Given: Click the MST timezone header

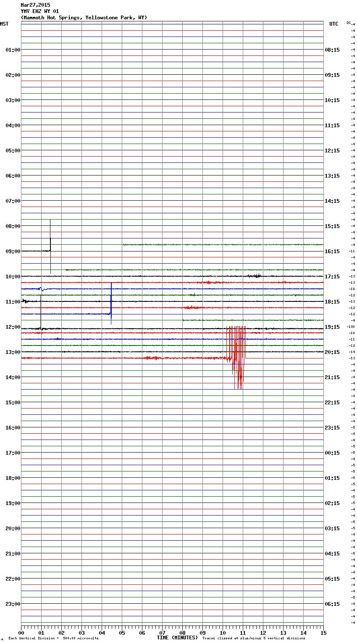Looking at the screenshot, I should (4, 24).
